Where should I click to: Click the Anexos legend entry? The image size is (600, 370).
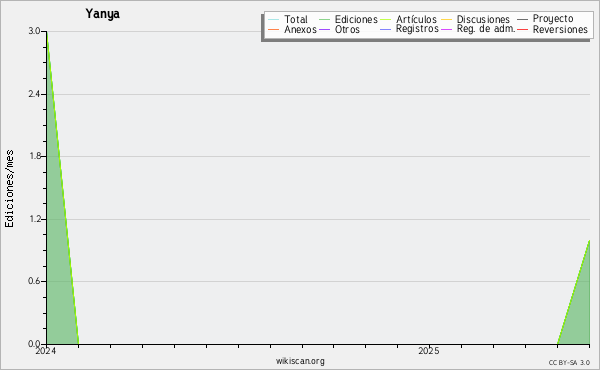pyautogui.click(x=292, y=29)
